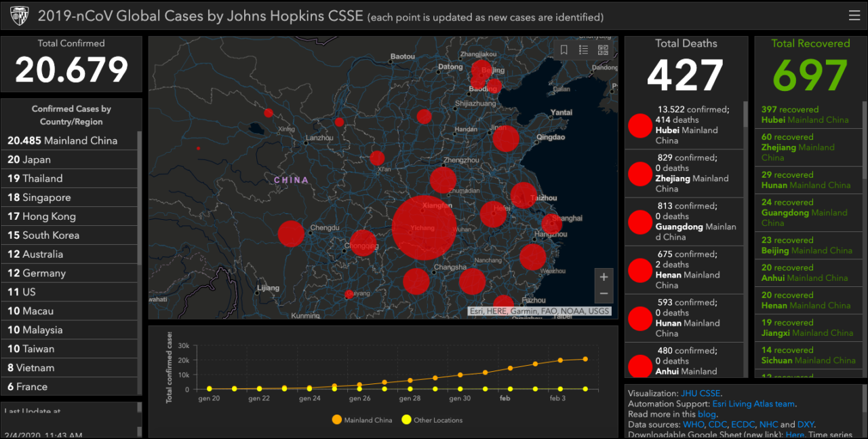The width and height of the screenshot is (868, 439).
Task: Click the red circle beside Zhejiang in deaths list
Action: click(640, 174)
